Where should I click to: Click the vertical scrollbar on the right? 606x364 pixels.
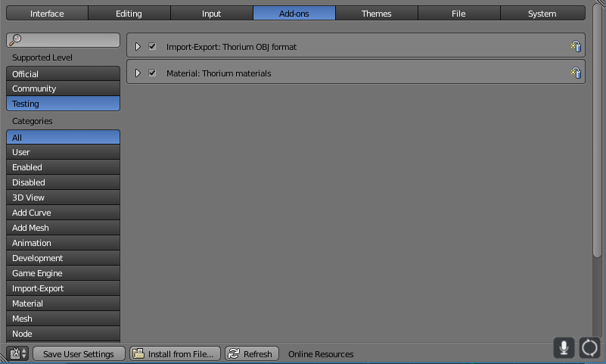coord(597,129)
